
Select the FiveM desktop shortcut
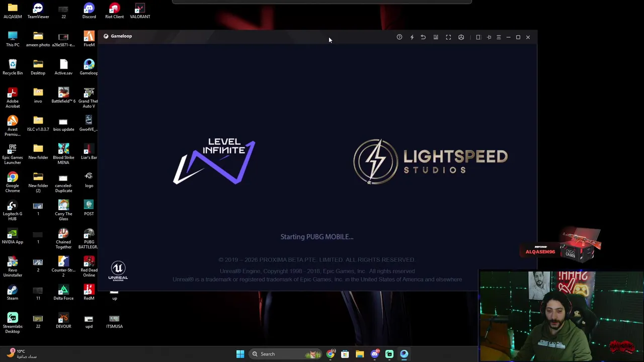(x=89, y=39)
